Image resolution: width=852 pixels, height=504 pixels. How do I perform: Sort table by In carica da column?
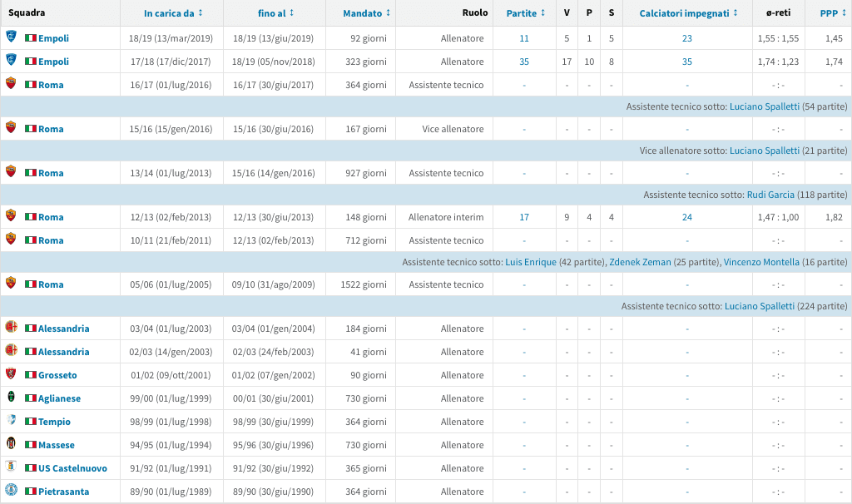coord(172,13)
